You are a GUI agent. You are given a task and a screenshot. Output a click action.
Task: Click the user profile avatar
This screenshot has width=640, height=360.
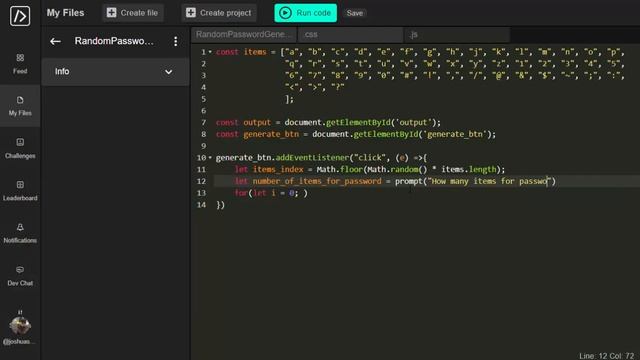tap(20, 325)
